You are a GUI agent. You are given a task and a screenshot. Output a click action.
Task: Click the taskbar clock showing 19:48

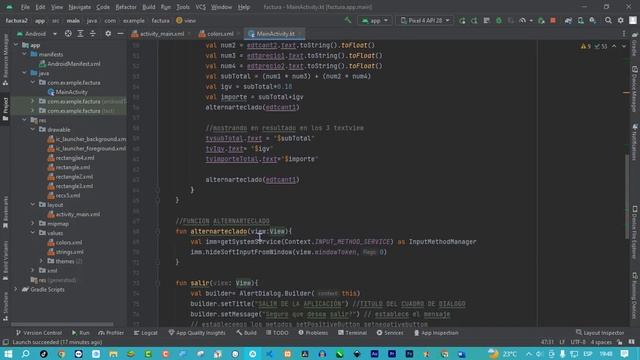pos(606,353)
